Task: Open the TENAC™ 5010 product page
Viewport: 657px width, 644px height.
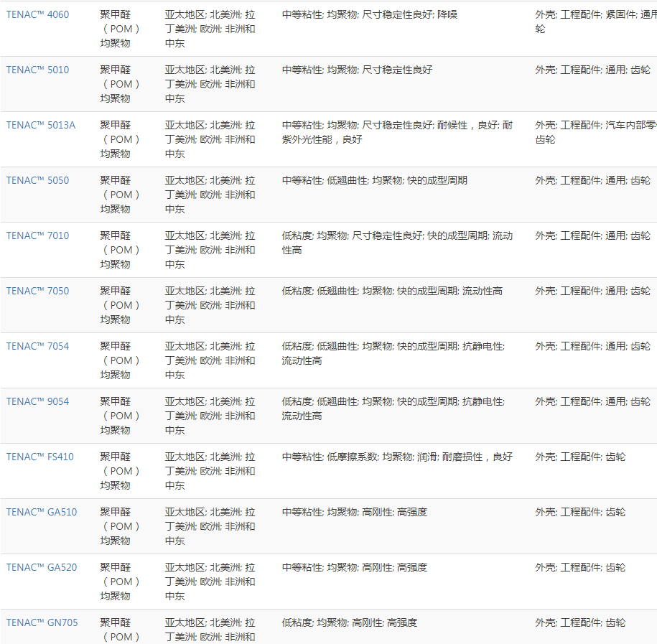Action: (x=38, y=70)
